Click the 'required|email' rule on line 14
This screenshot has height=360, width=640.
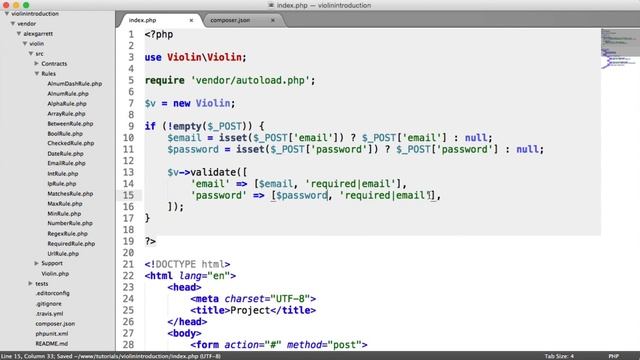[x=351, y=184]
